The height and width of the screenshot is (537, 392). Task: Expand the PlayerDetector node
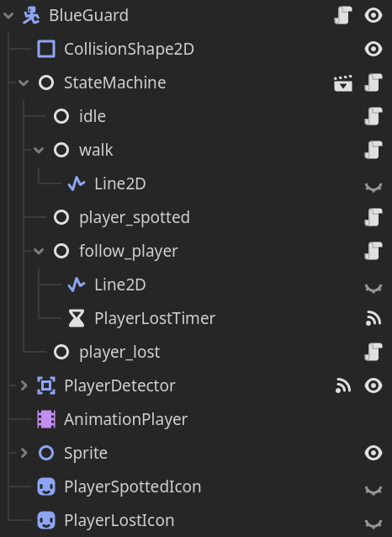tap(24, 386)
